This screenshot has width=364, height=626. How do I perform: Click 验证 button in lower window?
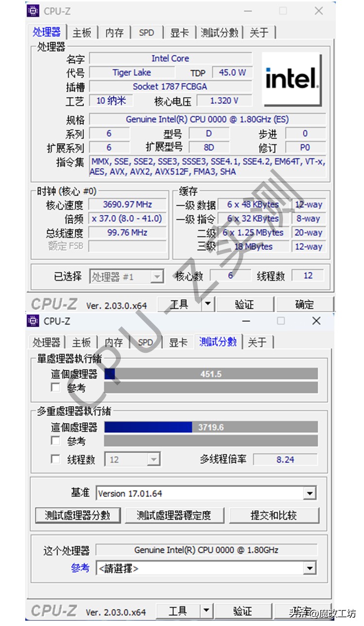[x=244, y=611]
